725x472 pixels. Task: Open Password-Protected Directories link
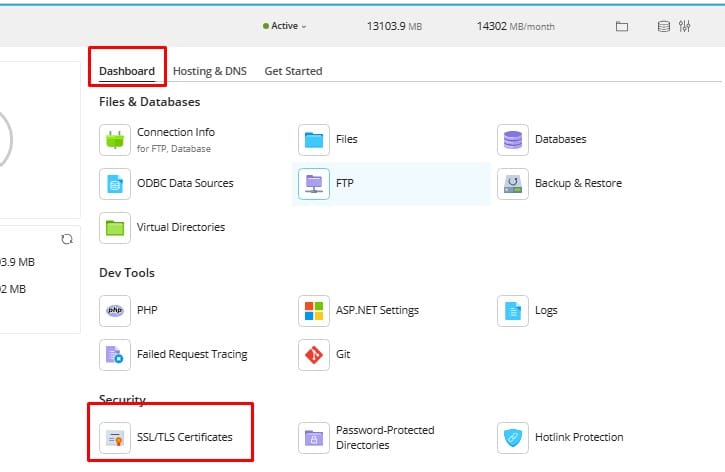click(385, 437)
